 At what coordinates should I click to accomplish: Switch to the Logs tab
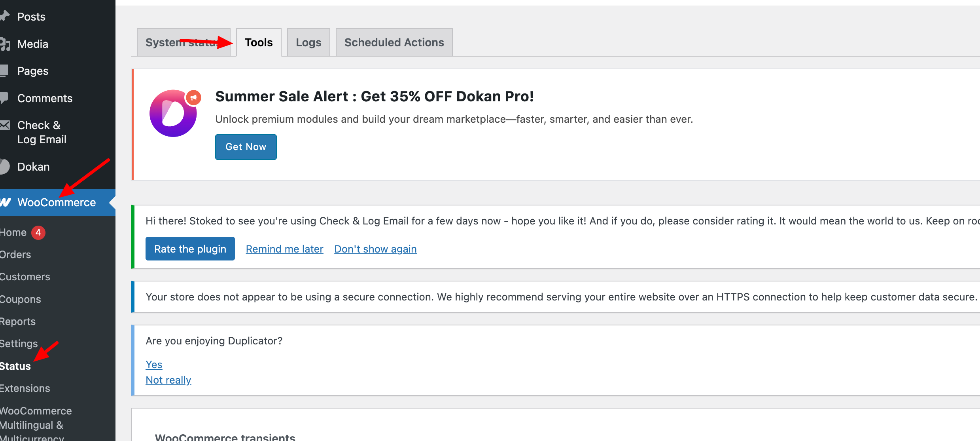coord(308,42)
